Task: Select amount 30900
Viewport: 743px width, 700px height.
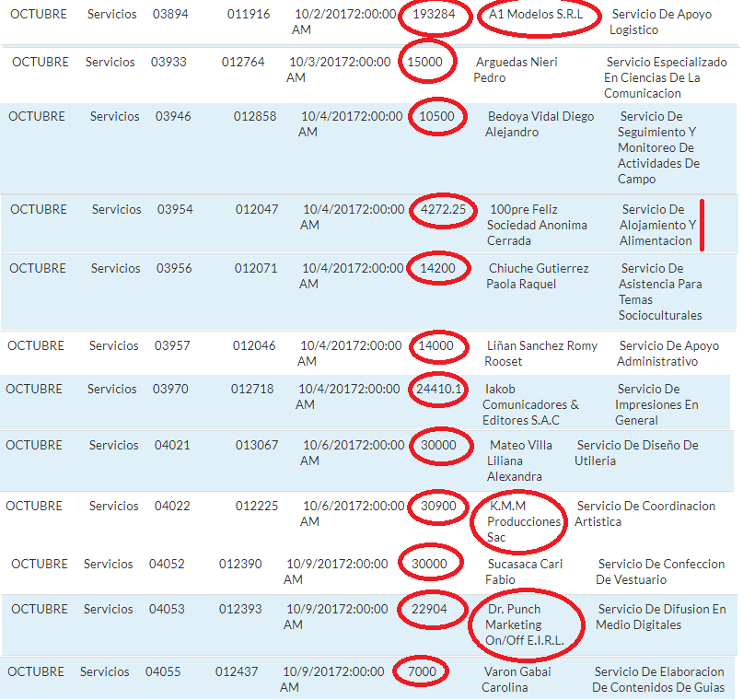Action: 439,507
